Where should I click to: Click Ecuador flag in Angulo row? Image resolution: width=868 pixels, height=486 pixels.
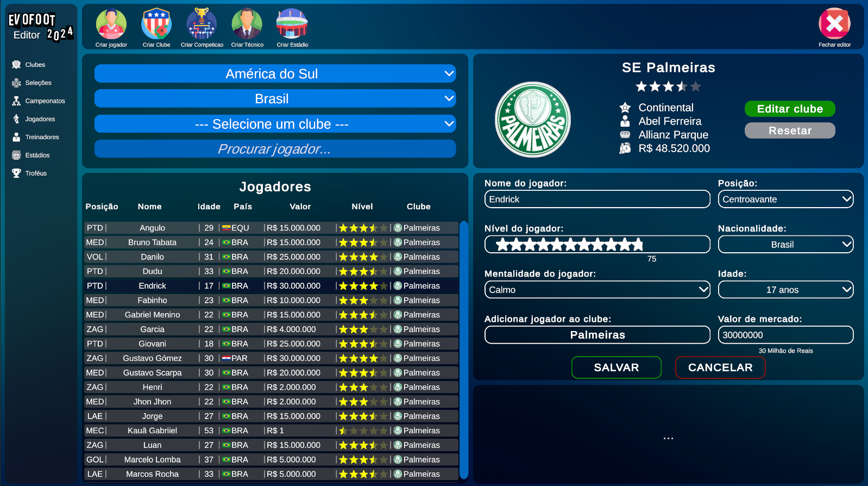227,228
